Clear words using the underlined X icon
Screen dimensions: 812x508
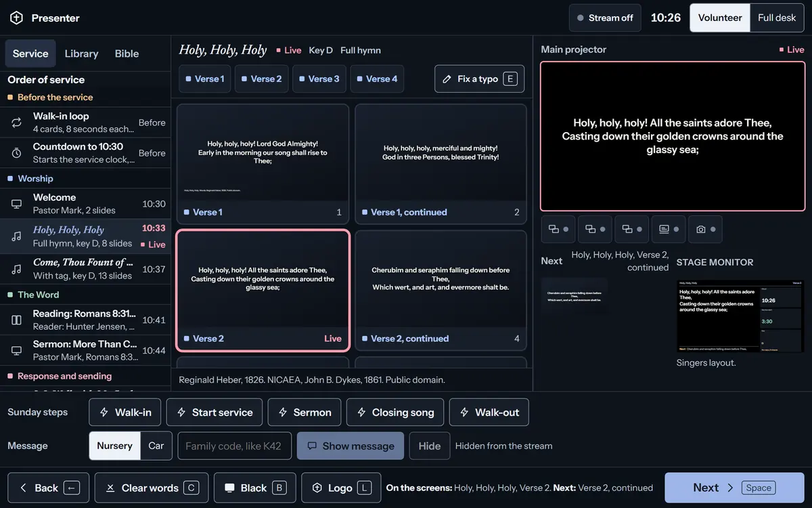(x=110, y=488)
